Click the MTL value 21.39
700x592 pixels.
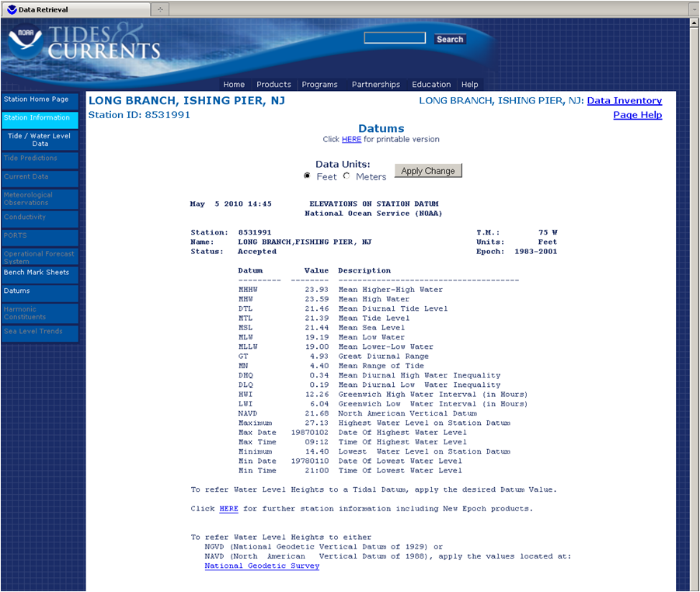pos(316,319)
